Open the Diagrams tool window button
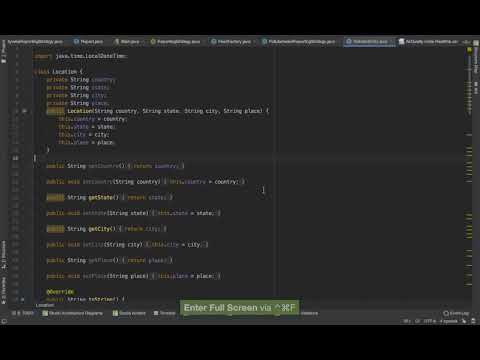The height and width of the screenshot is (360, 480). [73, 313]
